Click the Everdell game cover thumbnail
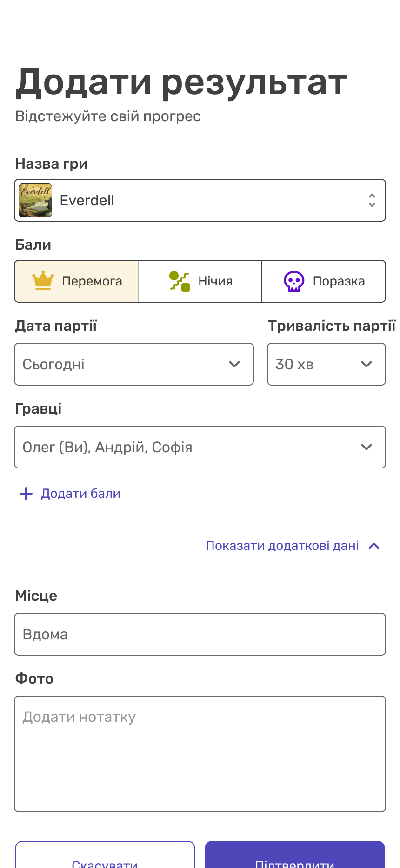400x868 pixels. point(35,200)
